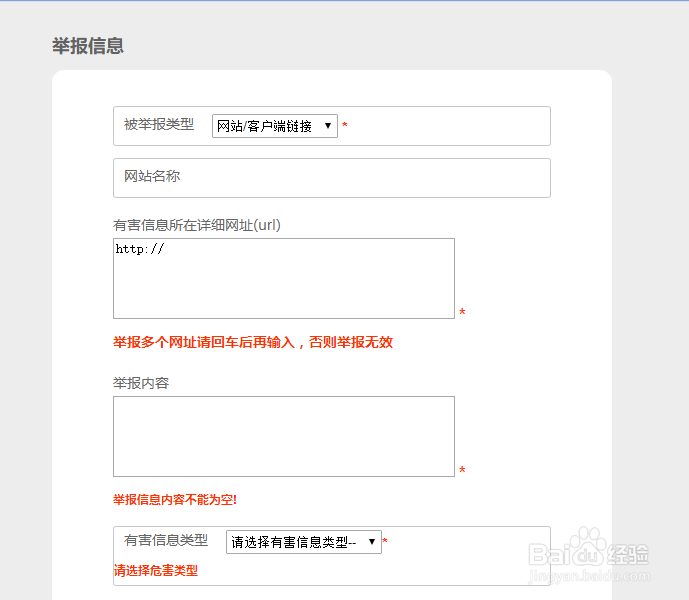Click the error message 请选择危害类型
The width and height of the screenshot is (689, 600).
click(156, 571)
